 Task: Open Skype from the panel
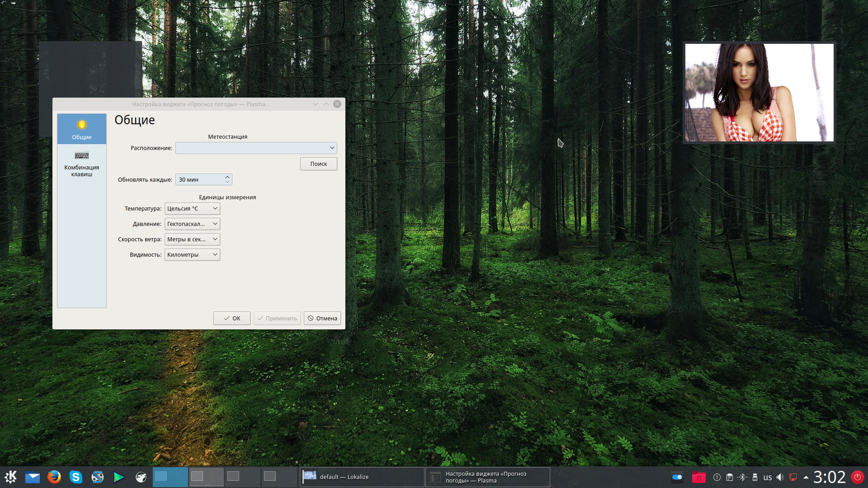(x=75, y=477)
